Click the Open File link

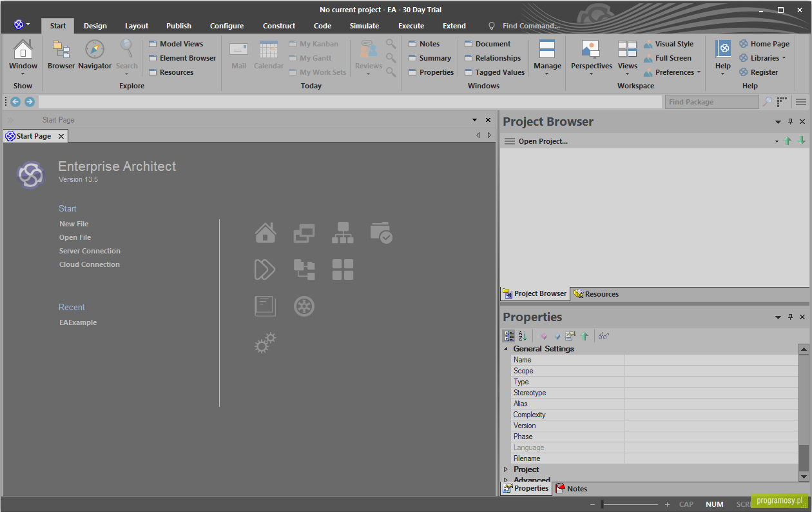75,237
